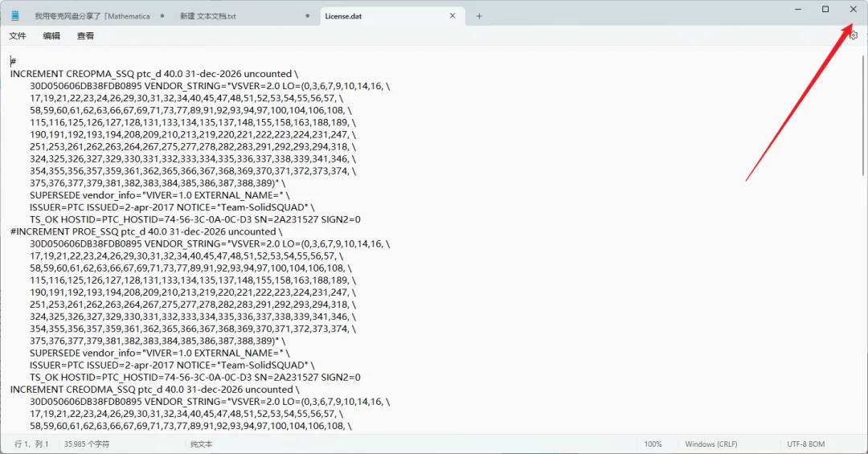Click the 纯文本 status bar entry
868x454 pixels.
tap(202, 444)
